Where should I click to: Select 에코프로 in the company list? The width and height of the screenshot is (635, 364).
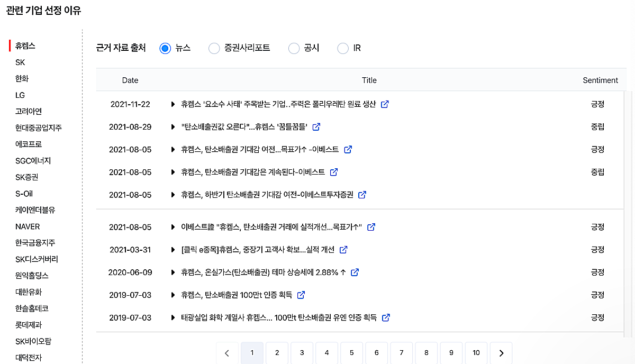point(29,144)
